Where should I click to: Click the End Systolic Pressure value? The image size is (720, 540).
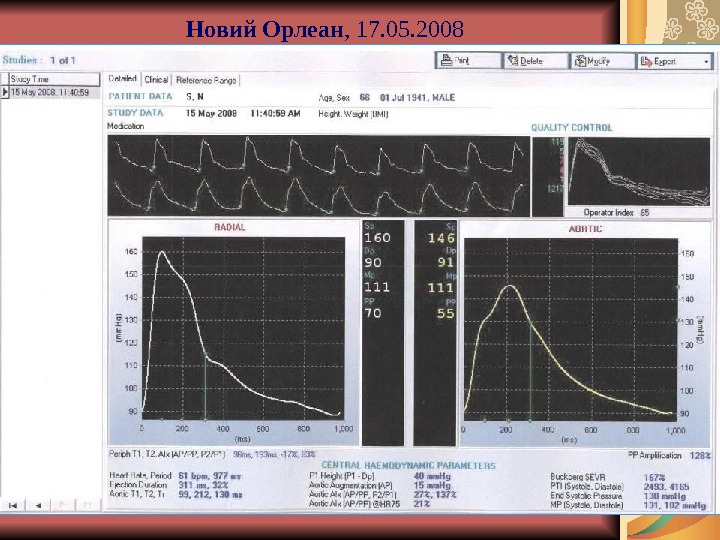[664, 496]
